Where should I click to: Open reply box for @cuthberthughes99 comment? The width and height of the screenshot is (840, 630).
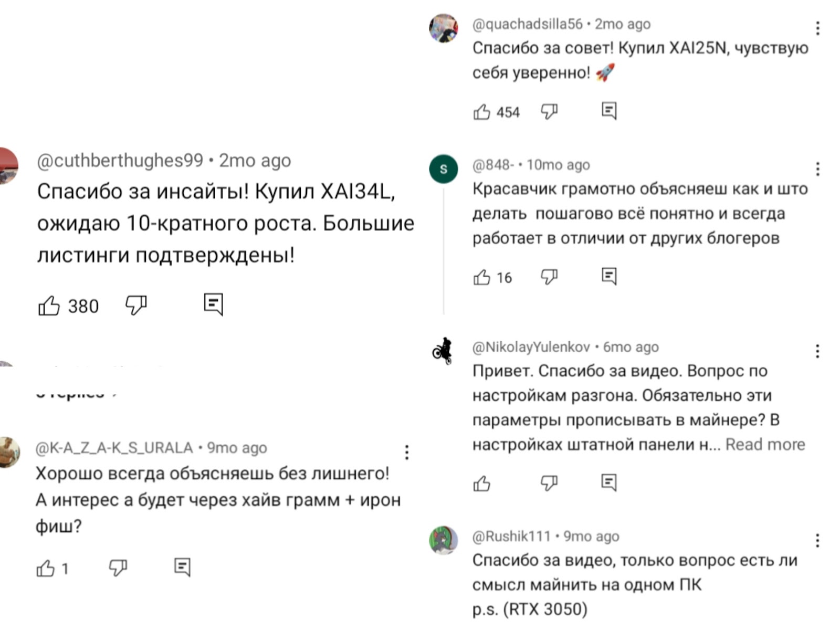pyautogui.click(x=213, y=304)
